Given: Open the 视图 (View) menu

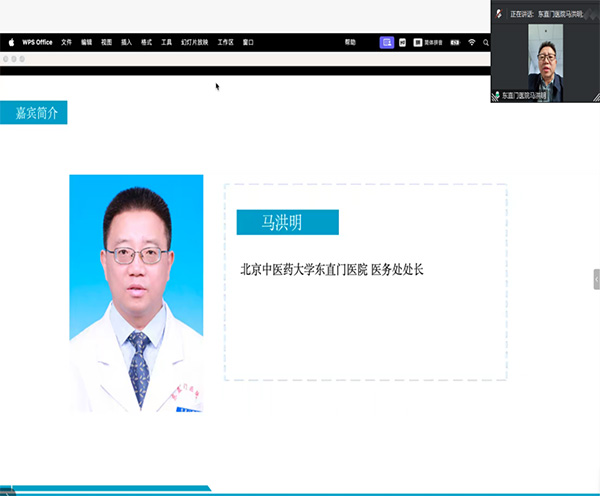Looking at the screenshot, I should [106, 43].
